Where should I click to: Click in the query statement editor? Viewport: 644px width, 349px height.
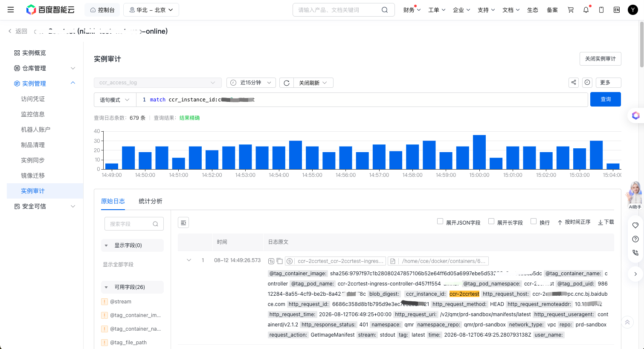click(362, 100)
